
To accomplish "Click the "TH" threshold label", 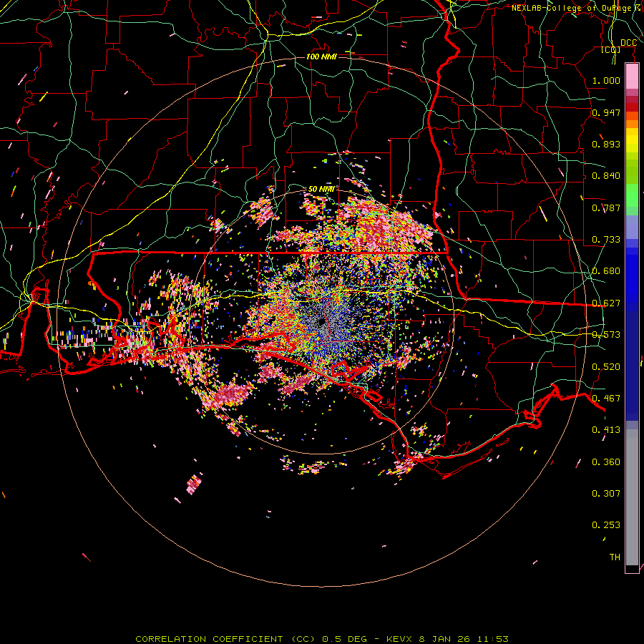I will (615, 557).
